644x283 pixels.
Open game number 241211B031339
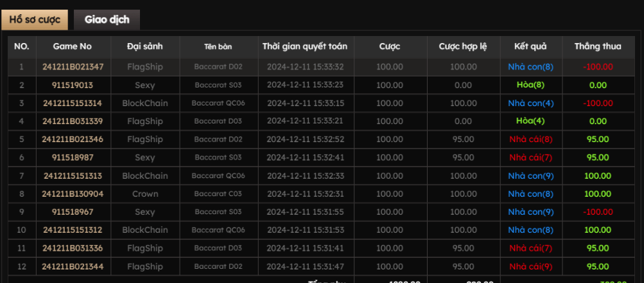pos(73,121)
